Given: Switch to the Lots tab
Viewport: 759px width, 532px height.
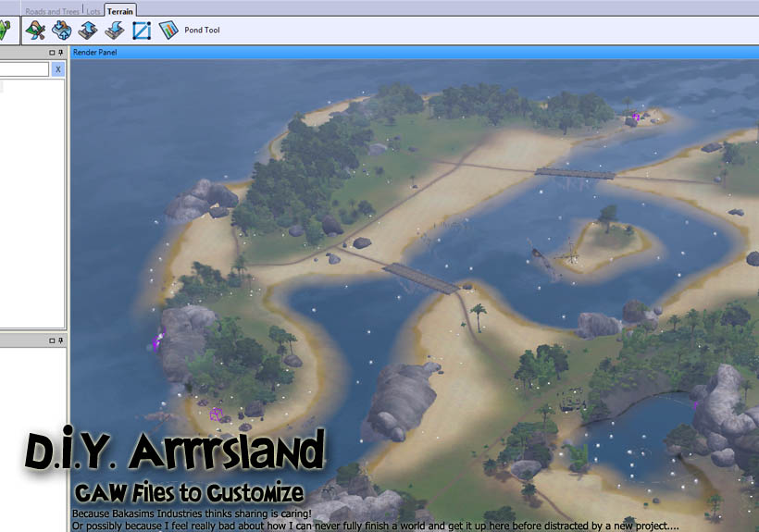Looking at the screenshot, I should click(x=93, y=11).
